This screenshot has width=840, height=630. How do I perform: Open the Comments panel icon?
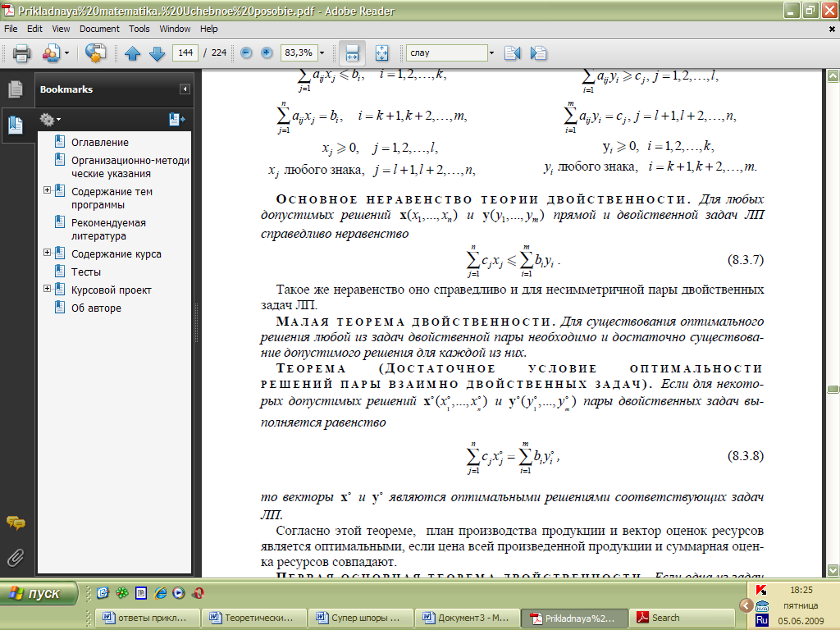(x=16, y=523)
